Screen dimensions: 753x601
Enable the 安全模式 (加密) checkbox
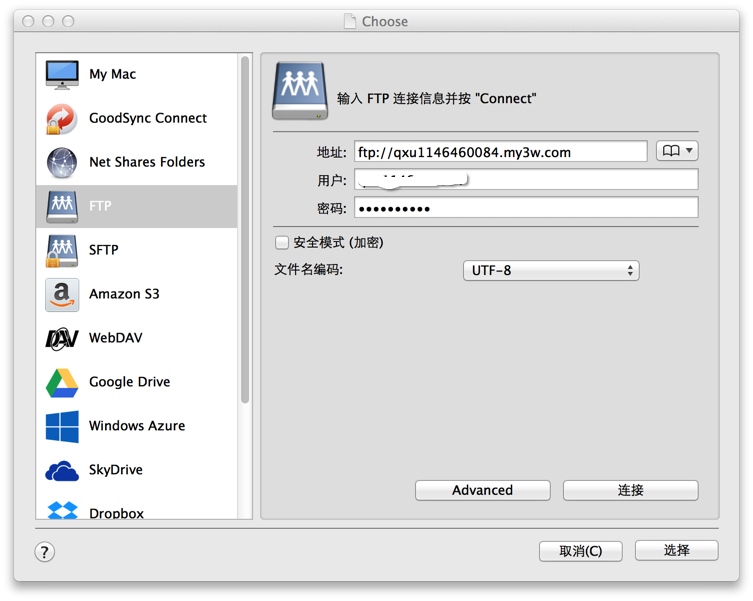click(282, 243)
